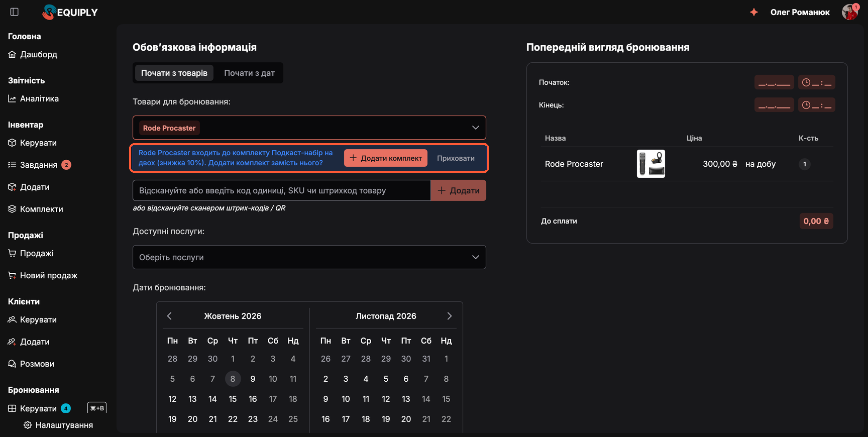Open the EQUIPLY logo home

click(x=70, y=12)
